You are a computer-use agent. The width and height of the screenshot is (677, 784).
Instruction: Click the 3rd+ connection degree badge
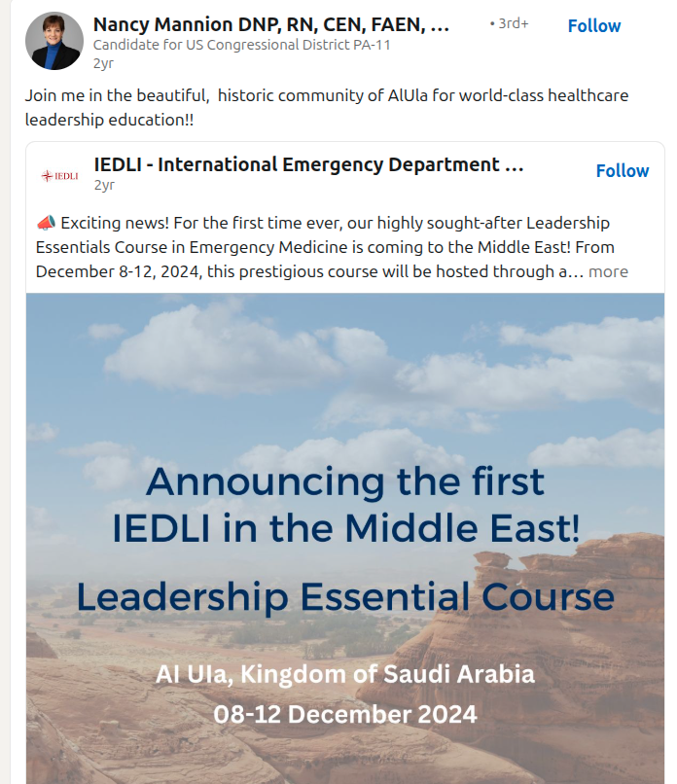509,23
